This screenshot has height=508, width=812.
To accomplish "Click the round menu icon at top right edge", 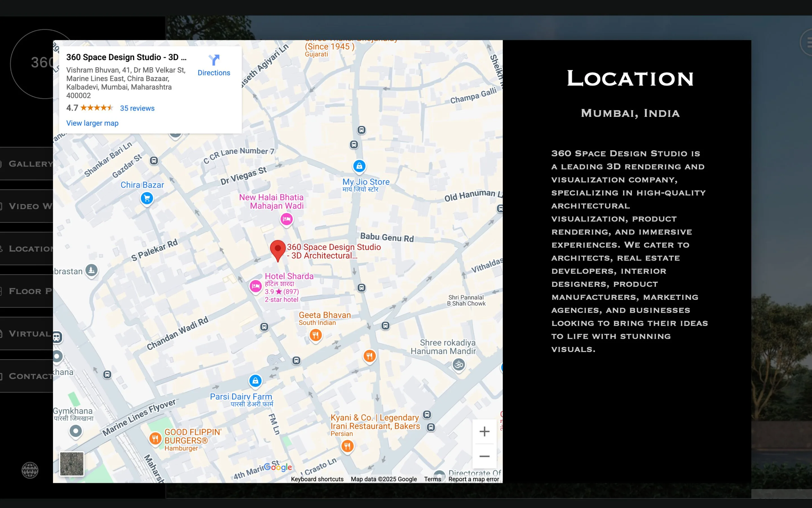I will click(807, 42).
